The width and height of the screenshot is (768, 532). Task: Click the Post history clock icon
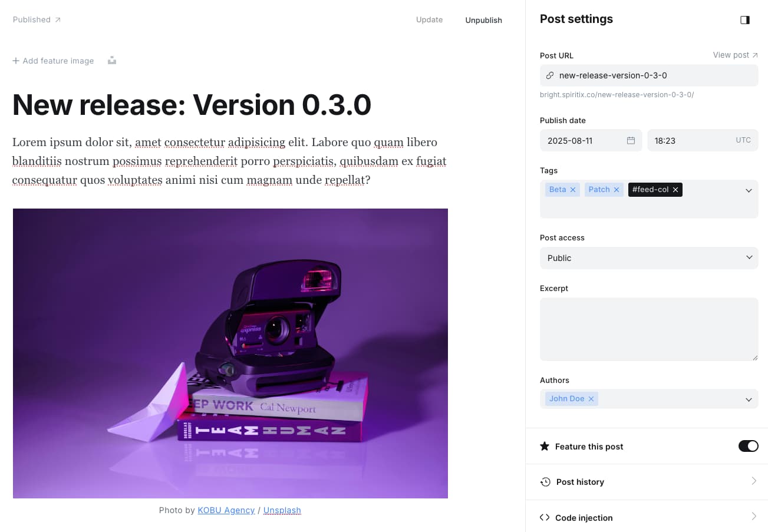pos(545,482)
